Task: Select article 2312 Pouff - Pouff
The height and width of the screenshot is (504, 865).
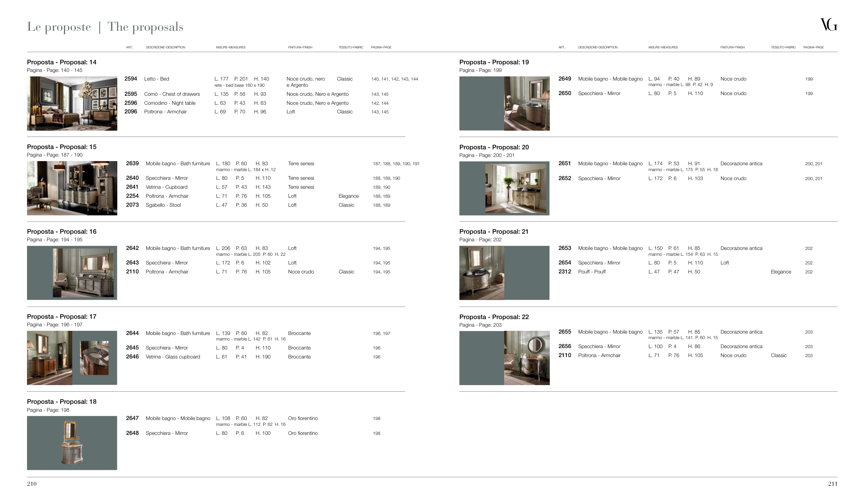Action: pos(565,272)
